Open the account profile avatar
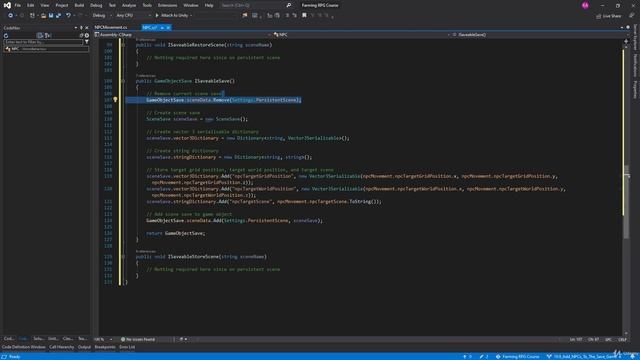The height and width of the screenshot is (360, 640). pos(585,5)
